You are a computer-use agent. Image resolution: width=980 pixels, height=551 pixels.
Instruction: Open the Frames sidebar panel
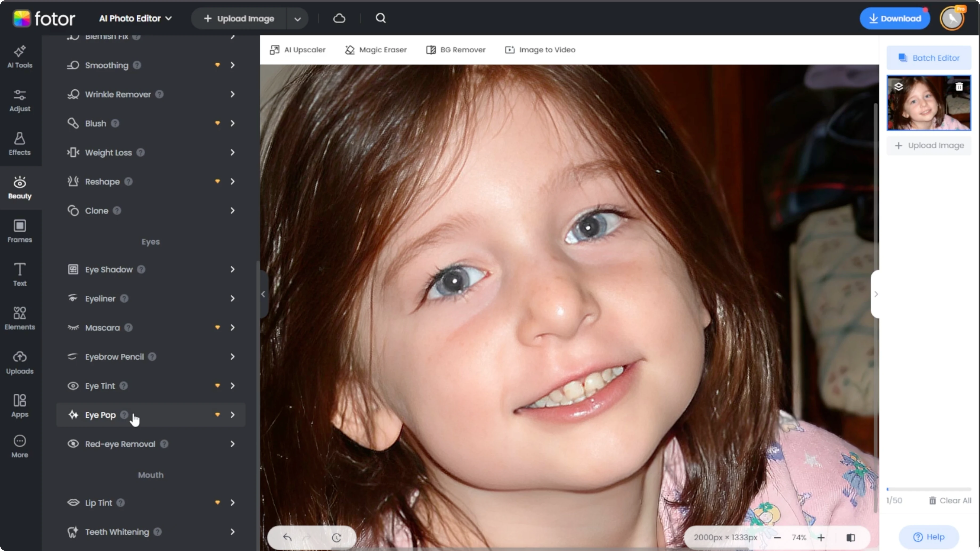[20, 231]
